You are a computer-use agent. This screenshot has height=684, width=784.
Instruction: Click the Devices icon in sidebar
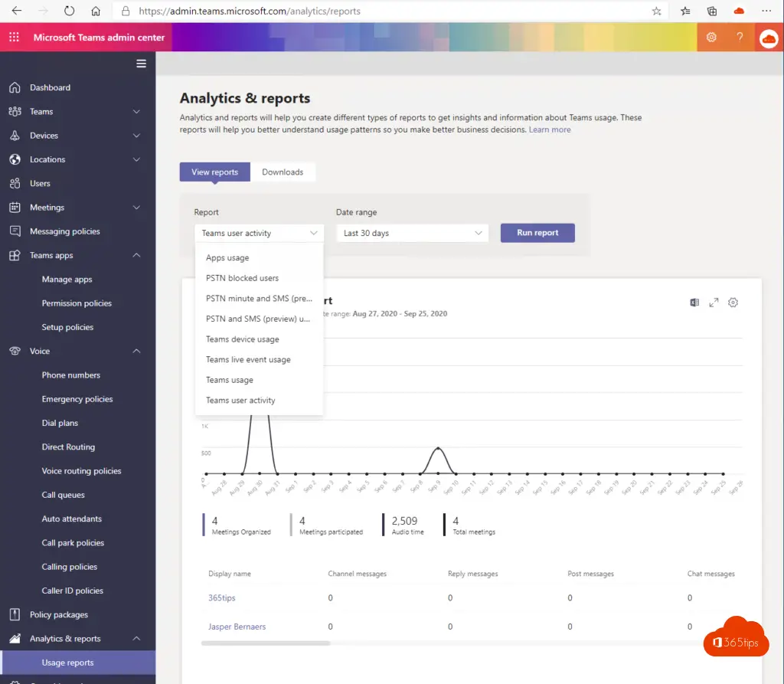click(15, 136)
